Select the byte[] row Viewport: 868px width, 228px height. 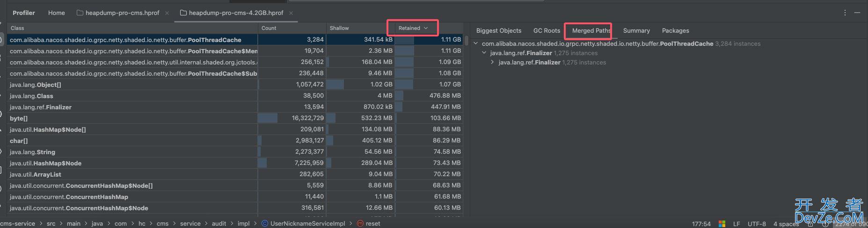235,118
